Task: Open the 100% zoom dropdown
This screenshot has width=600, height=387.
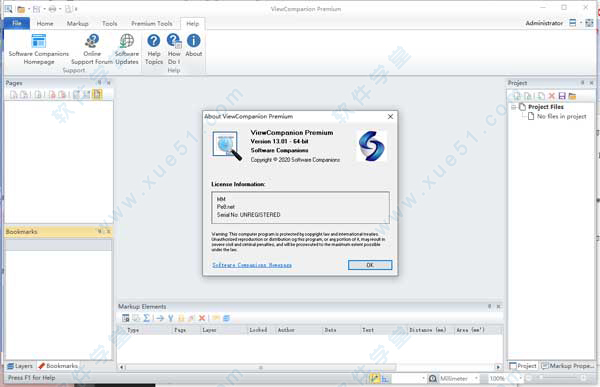Action: pos(520,378)
